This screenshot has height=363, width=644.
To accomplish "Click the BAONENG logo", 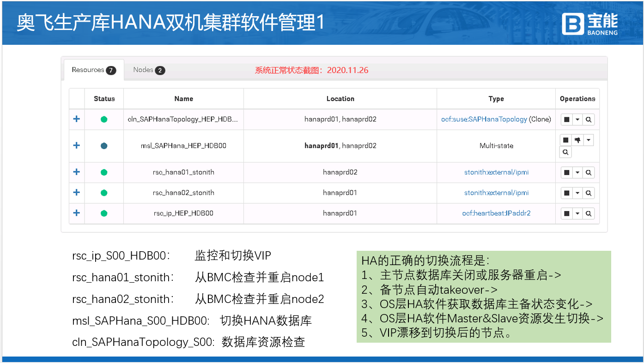I will pyautogui.click(x=589, y=24).
